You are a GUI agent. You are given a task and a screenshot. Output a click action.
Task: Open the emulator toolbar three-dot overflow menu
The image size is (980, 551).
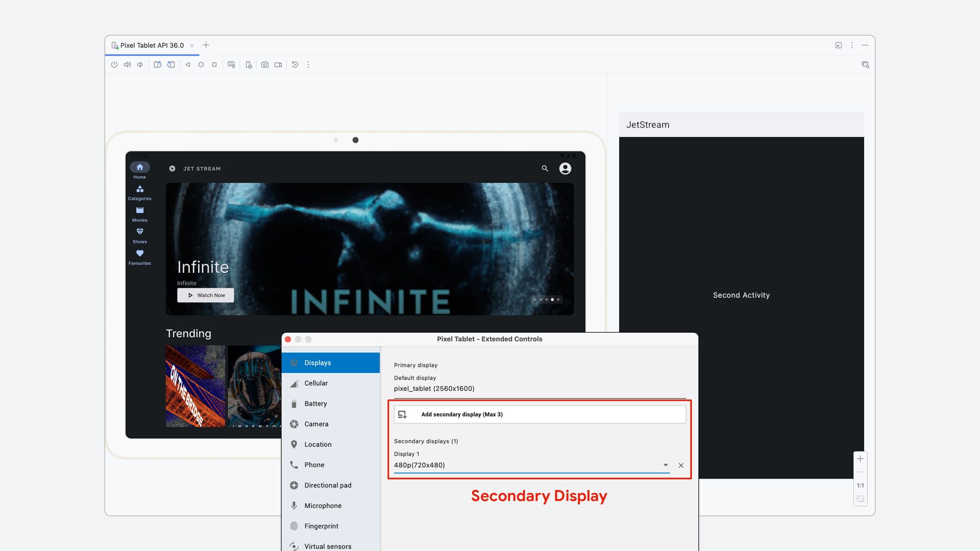click(x=308, y=65)
